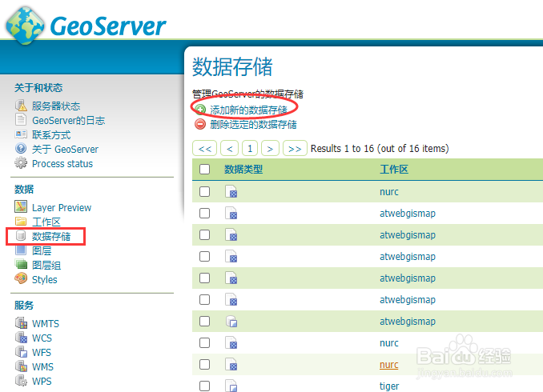Screen dimensions: 543x392
Task: Click the tiger workspace link
Action: pyautogui.click(x=389, y=386)
